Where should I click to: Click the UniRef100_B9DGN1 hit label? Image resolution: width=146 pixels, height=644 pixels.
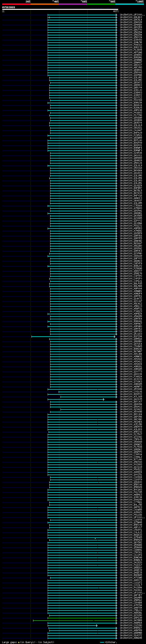pyautogui.click(x=131, y=58)
